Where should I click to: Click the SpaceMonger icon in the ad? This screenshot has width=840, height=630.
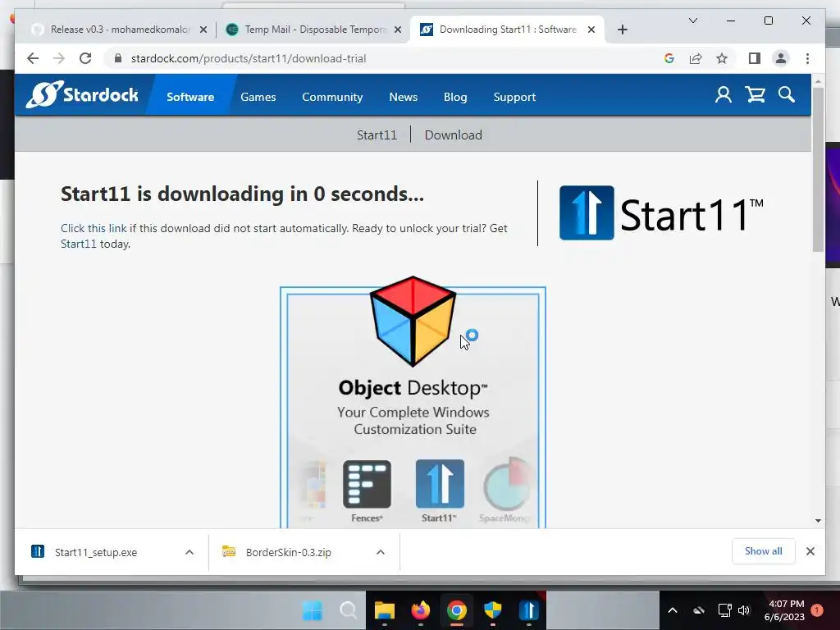506,484
